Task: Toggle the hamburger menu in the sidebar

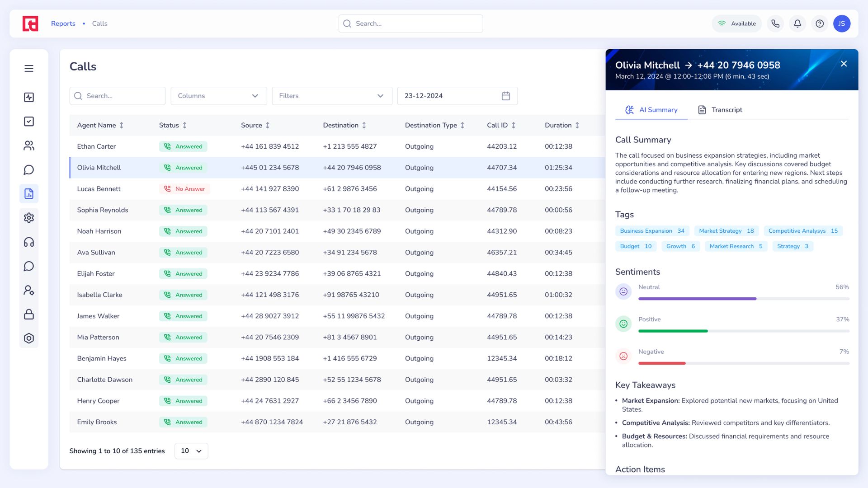Action: click(x=29, y=68)
